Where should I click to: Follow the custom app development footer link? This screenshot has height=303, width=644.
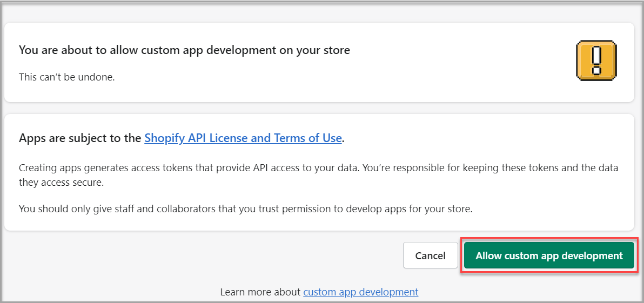pyautogui.click(x=360, y=292)
